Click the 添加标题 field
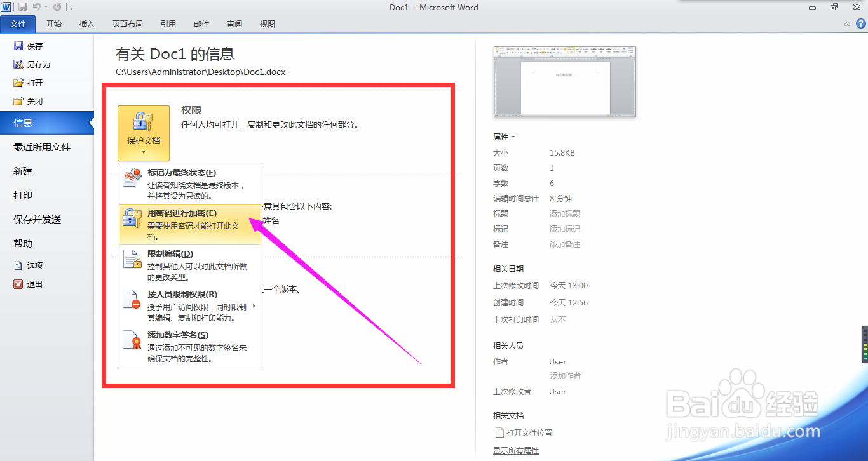The height and width of the screenshot is (461, 868). [x=565, y=214]
